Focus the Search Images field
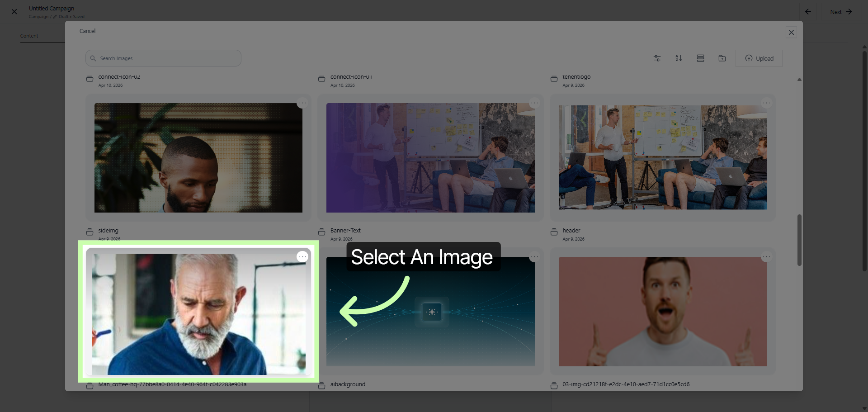The height and width of the screenshot is (412, 868). (163, 58)
